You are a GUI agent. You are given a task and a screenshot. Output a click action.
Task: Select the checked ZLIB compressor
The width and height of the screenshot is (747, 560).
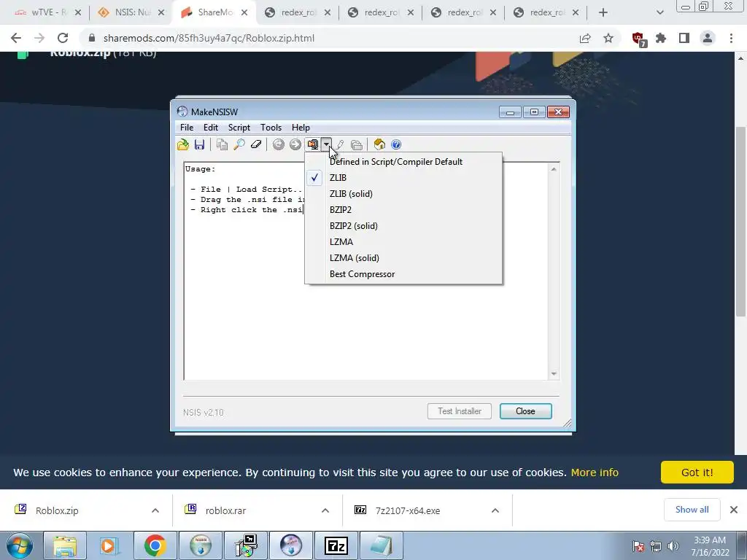[x=403, y=178]
